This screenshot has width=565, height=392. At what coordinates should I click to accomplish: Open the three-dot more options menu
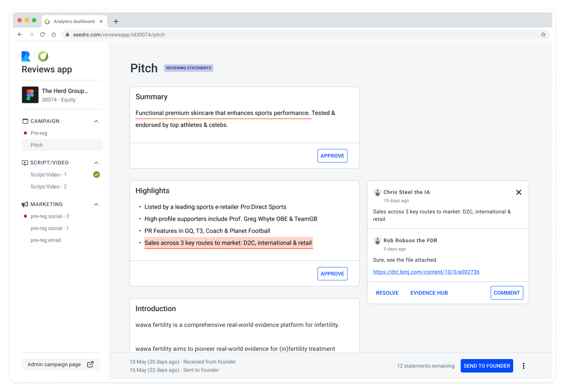(x=523, y=366)
